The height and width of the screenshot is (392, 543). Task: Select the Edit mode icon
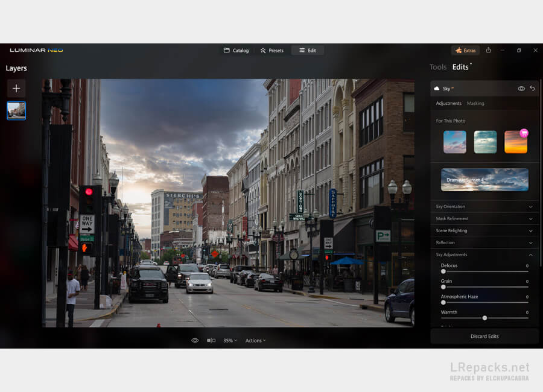(x=308, y=50)
